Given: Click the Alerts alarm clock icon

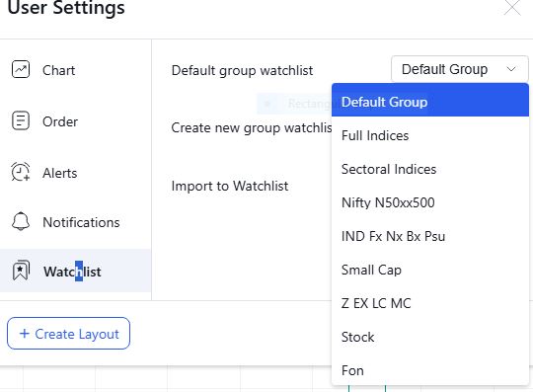Looking at the screenshot, I should 21,172.
